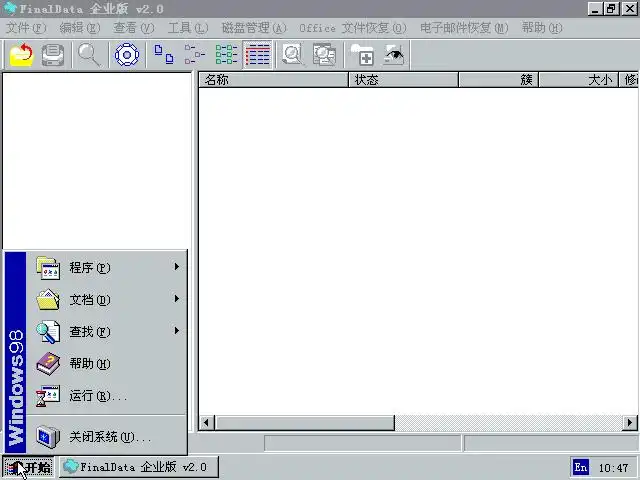Image resolution: width=640 pixels, height=480 pixels.
Task: Sort by the 簇 column header
Action: point(498,80)
